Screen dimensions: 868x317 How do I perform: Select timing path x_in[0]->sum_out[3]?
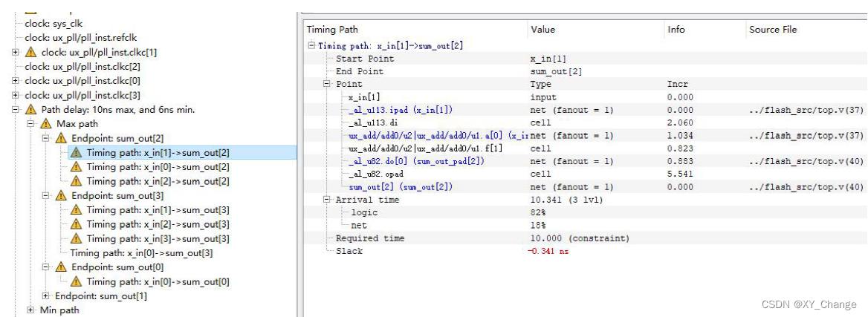coord(142,253)
